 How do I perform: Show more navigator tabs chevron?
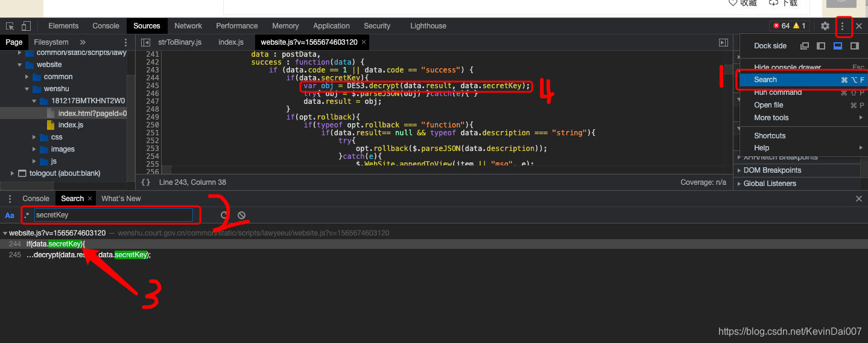click(83, 42)
